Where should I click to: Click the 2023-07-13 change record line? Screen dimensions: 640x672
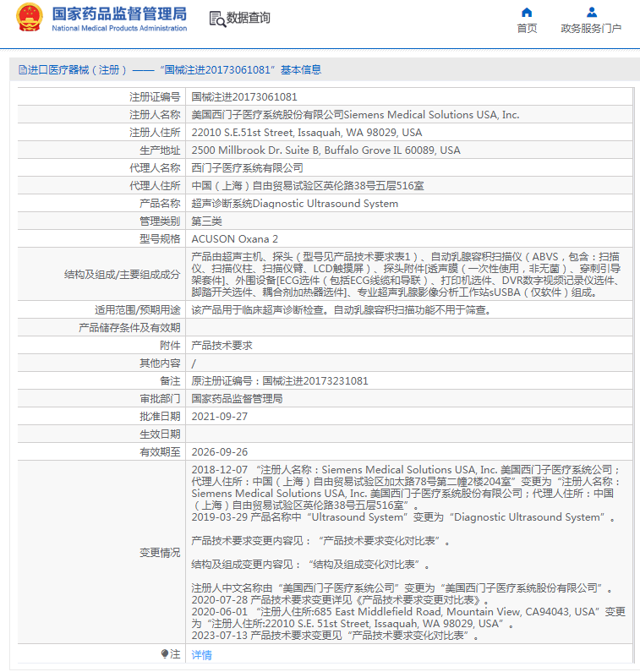[335, 635]
